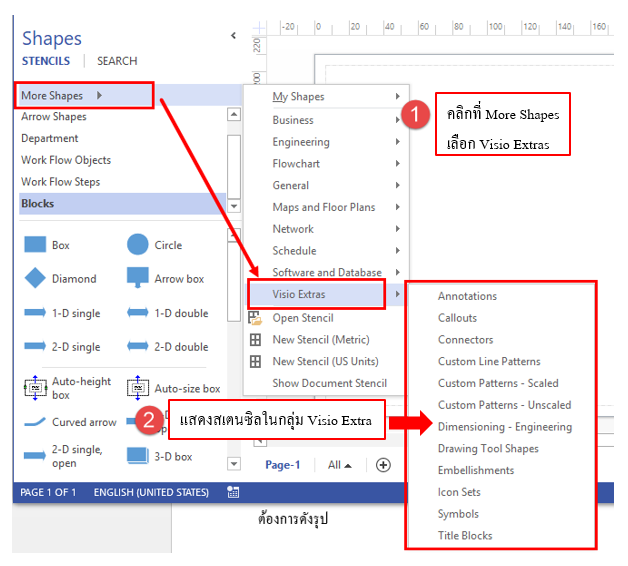
Task: Choose Callouts from Visio Extras list
Action: [x=457, y=318]
